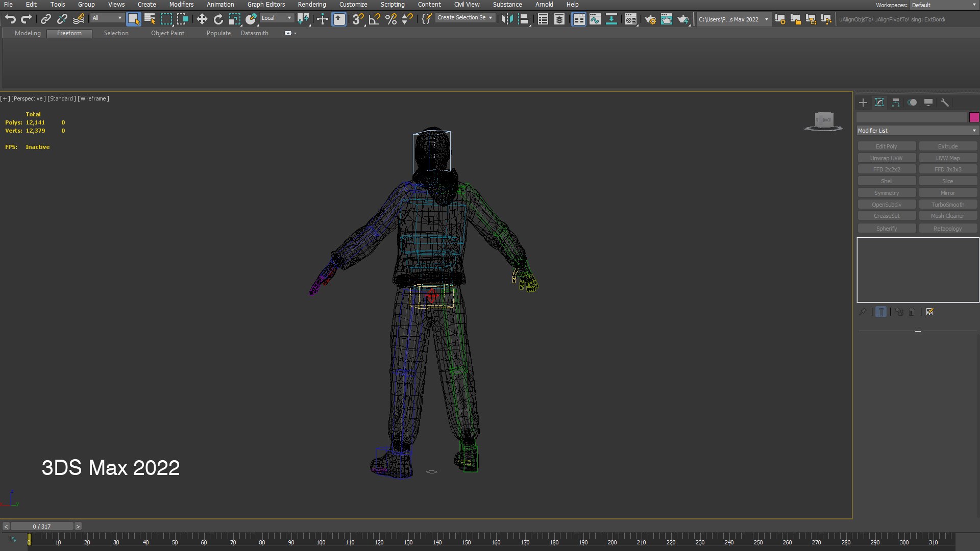
Task: Open the Local reference coordinate dropdown
Action: pyautogui.click(x=276, y=18)
